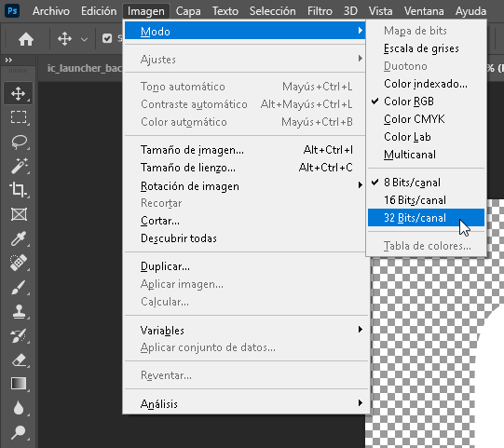Open the Archivo menu
The image size is (504, 448).
pyautogui.click(x=51, y=11)
